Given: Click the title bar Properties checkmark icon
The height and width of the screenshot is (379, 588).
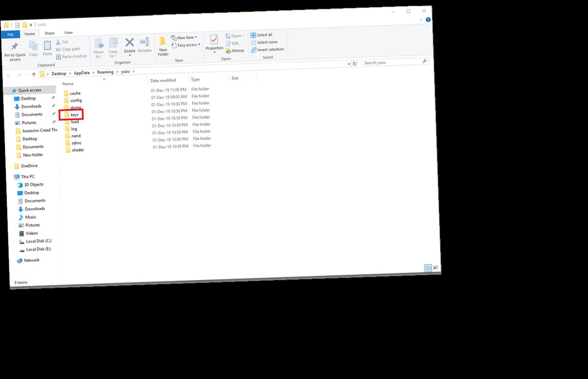Looking at the screenshot, I should [x=17, y=25].
